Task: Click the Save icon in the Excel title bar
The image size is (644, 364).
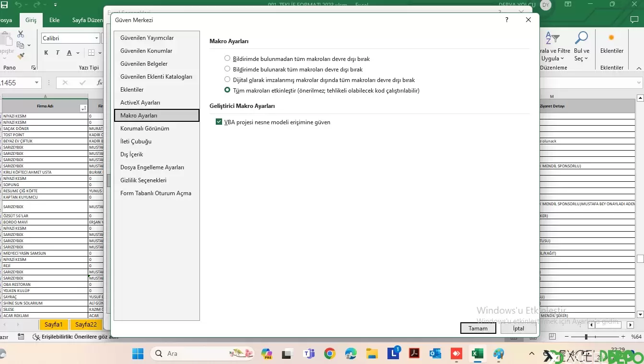Action: point(4,4)
